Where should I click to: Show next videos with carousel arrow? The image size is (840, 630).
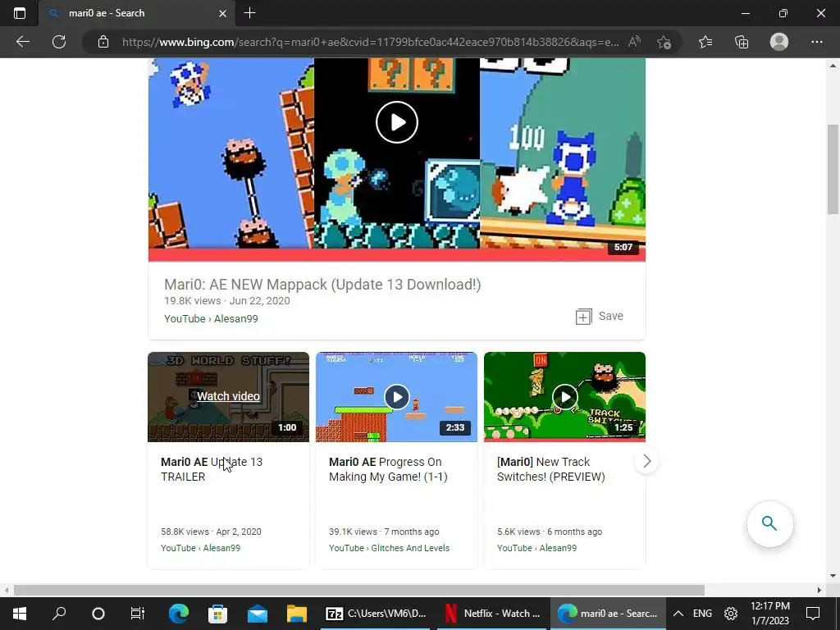646,461
